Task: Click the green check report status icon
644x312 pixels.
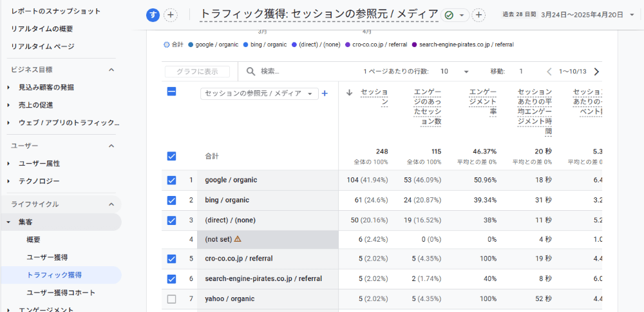Action: 450,15
